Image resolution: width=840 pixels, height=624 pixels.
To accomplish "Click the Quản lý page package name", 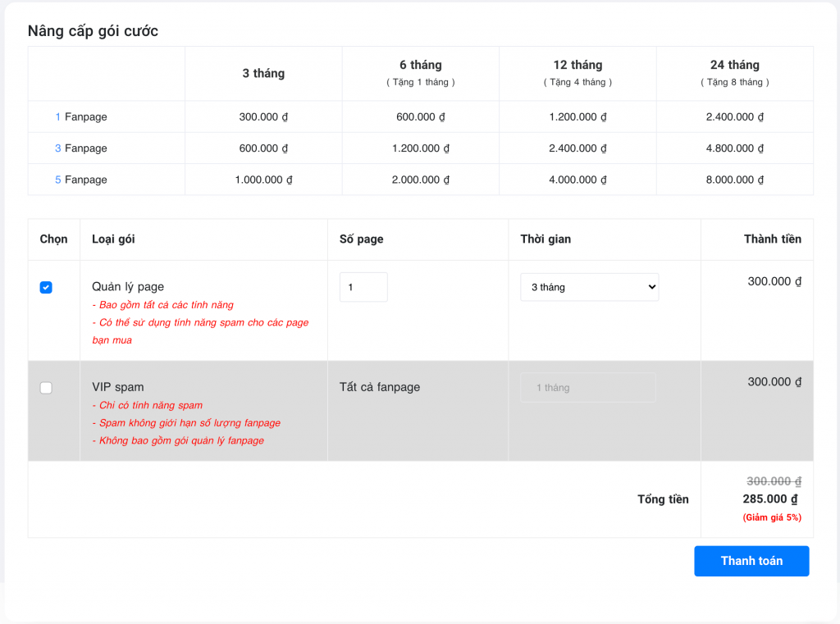I will [x=128, y=286].
